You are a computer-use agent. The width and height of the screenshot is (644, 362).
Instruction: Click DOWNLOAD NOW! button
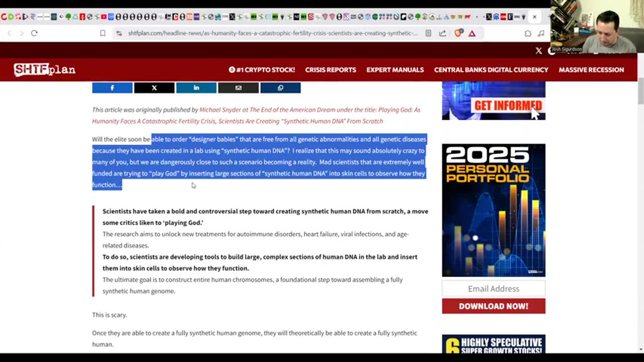[x=494, y=306]
